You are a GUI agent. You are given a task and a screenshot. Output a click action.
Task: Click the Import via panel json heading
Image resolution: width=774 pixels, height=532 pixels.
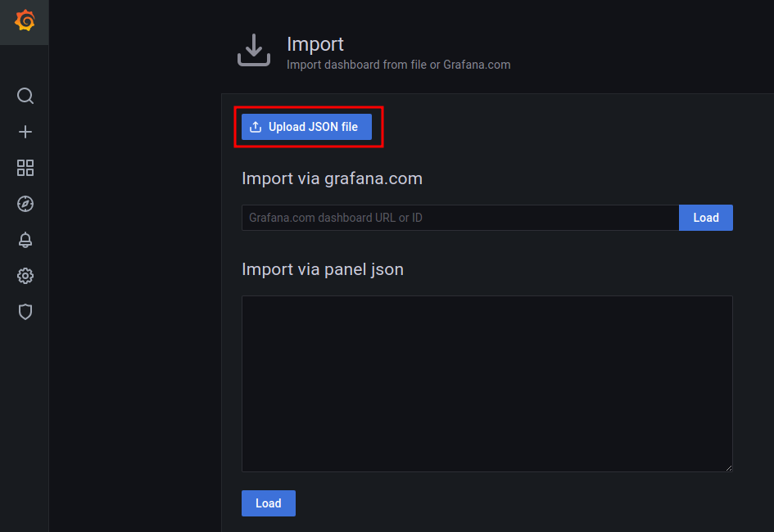[x=324, y=268]
